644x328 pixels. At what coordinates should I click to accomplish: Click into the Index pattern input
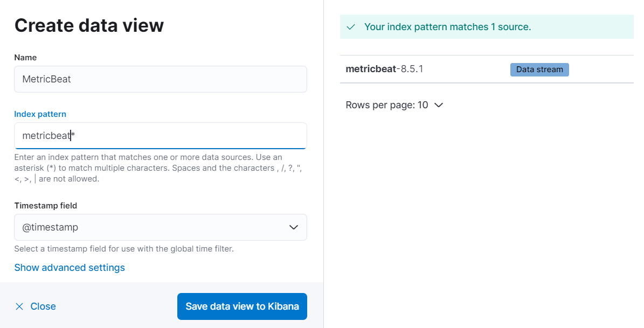160,136
